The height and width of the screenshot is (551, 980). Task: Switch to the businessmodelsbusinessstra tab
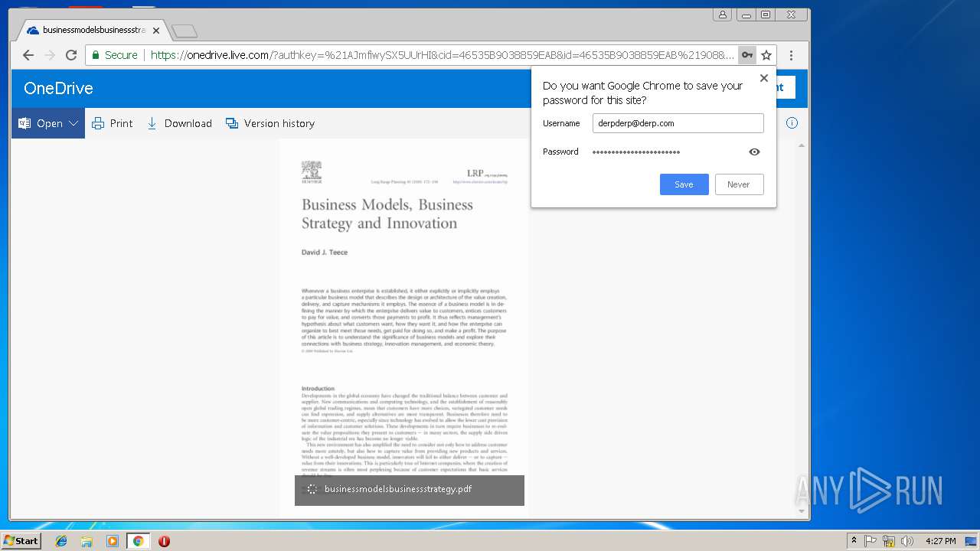(93, 31)
